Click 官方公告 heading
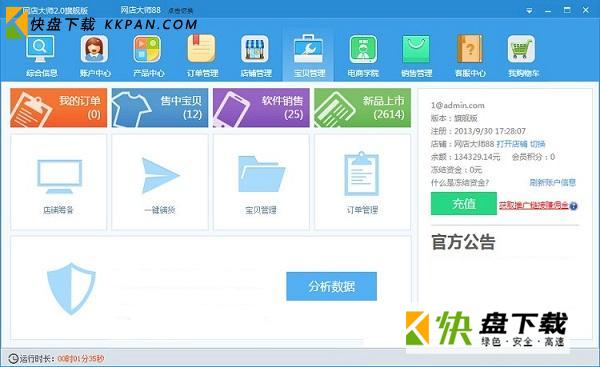Image resolution: width=600 pixels, height=367 pixels. [463, 242]
